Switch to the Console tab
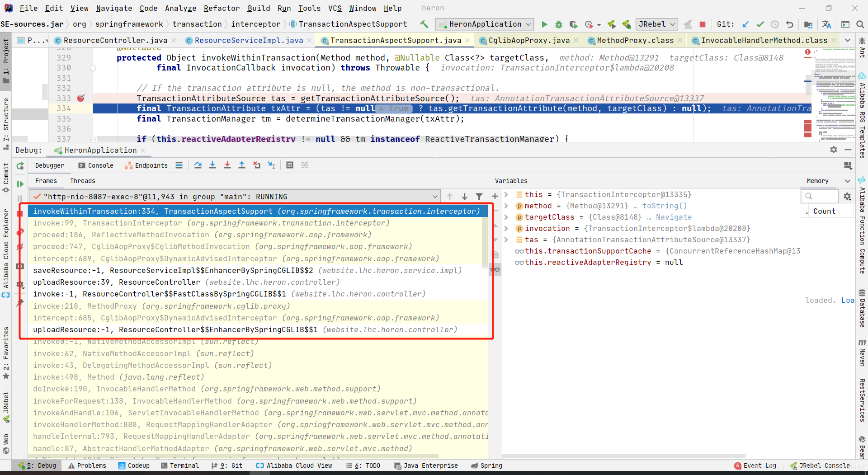The image size is (868, 475). click(96, 165)
